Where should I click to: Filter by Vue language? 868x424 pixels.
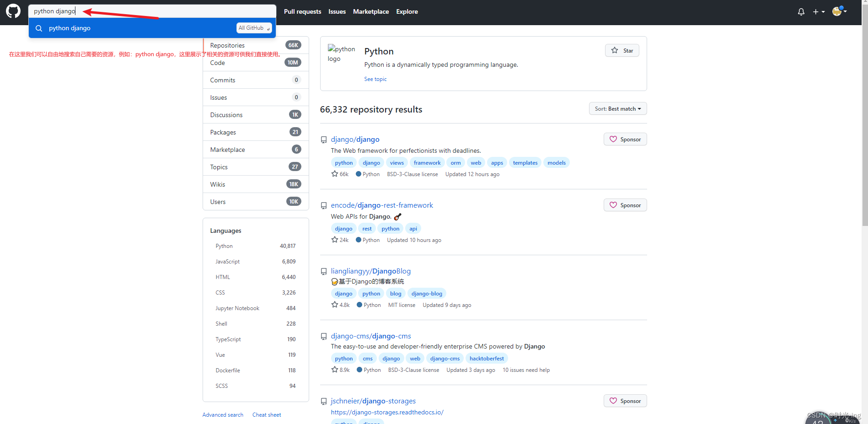click(x=256, y=355)
